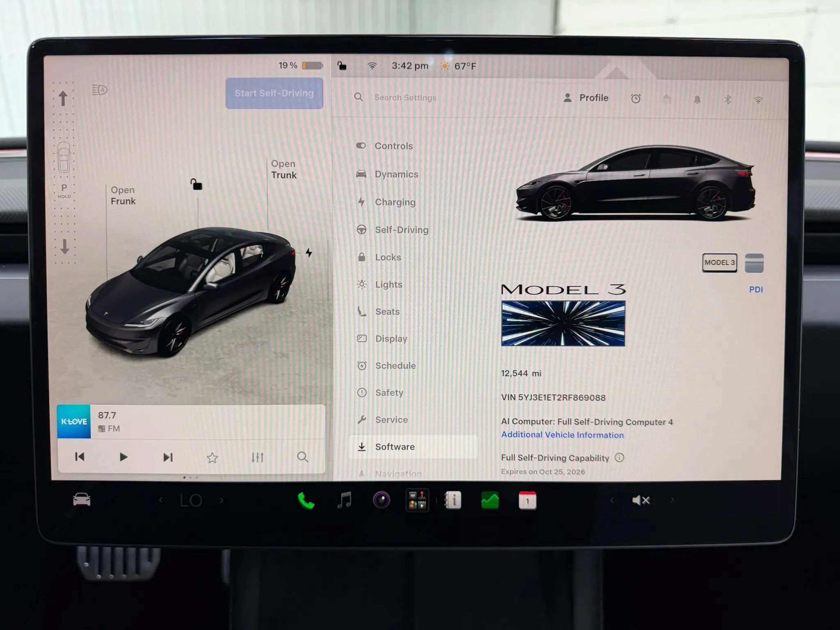Select the gray color swatch beside Model 3 badge
Screen dimensions: 840x630
pyautogui.click(x=754, y=263)
